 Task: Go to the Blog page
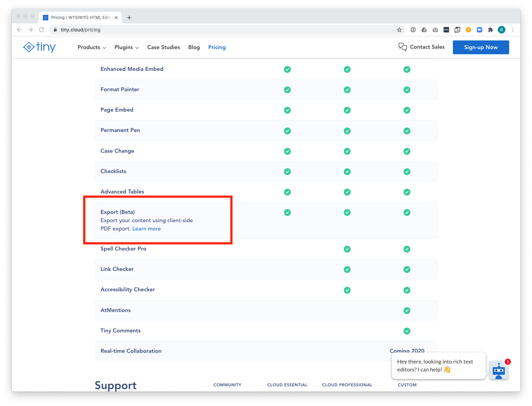pyautogui.click(x=194, y=47)
